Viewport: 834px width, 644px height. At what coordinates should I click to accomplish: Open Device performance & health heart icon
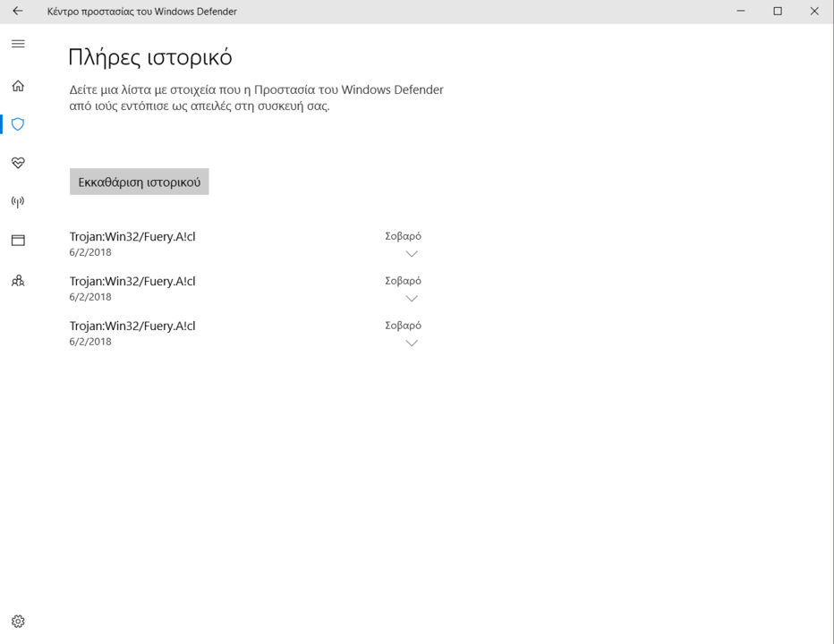coord(18,163)
